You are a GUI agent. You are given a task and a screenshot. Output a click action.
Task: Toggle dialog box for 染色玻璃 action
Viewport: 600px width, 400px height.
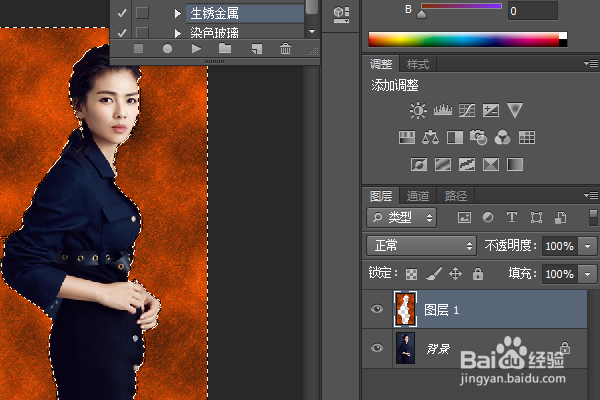tap(142, 32)
